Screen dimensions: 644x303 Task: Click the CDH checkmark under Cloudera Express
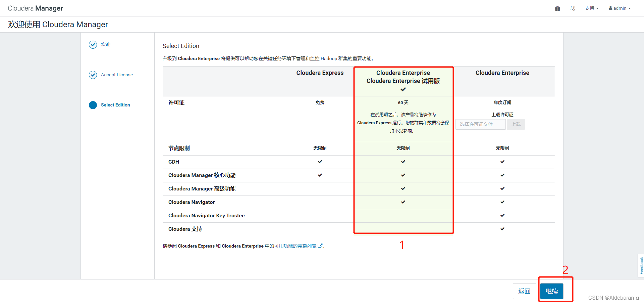point(320,162)
